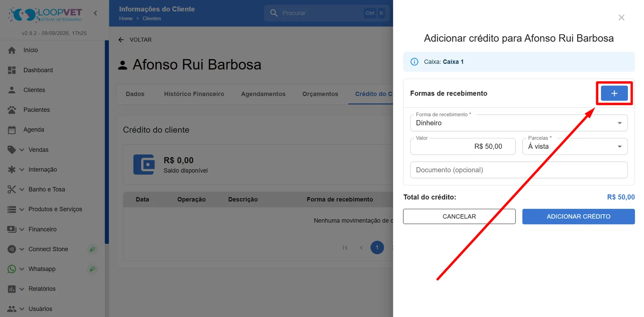Click the Relatórios chart icon
This screenshot has width=644, height=317.
pos(12,289)
